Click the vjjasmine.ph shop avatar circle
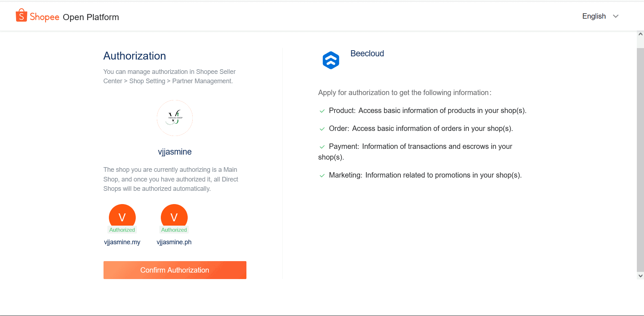The image size is (644, 316). pyautogui.click(x=174, y=216)
